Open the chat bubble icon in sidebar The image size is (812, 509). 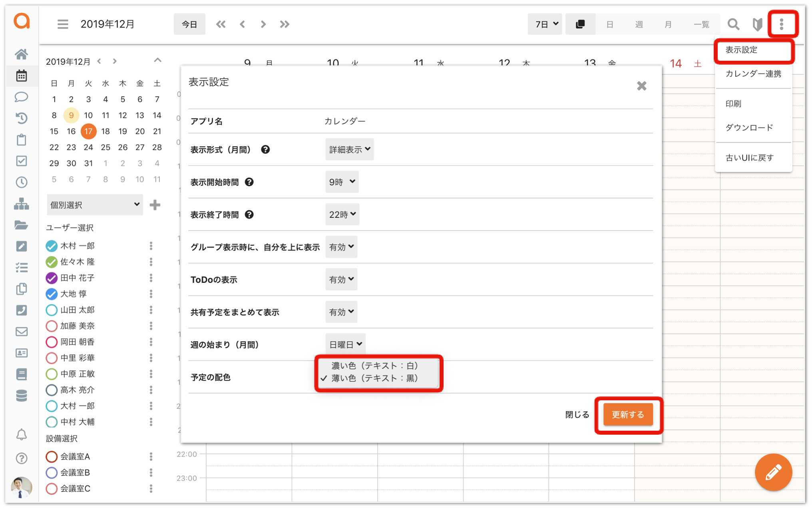pos(22,97)
